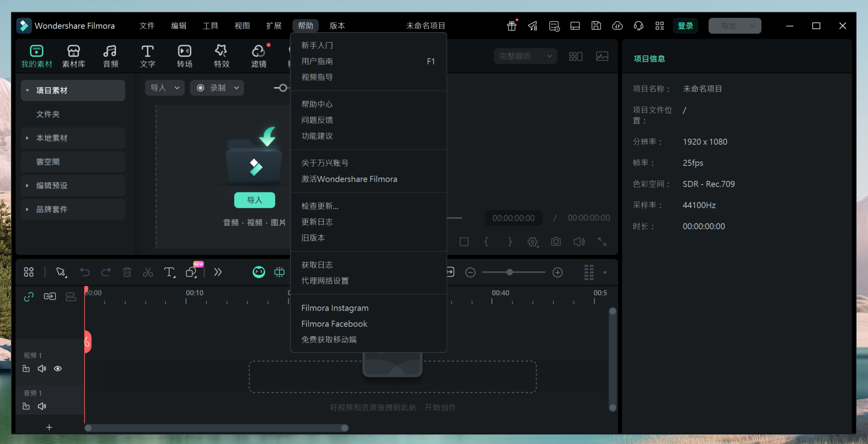Click the save project icon
Viewport: 868px width, 444px height.
pyautogui.click(x=596, y=26)
